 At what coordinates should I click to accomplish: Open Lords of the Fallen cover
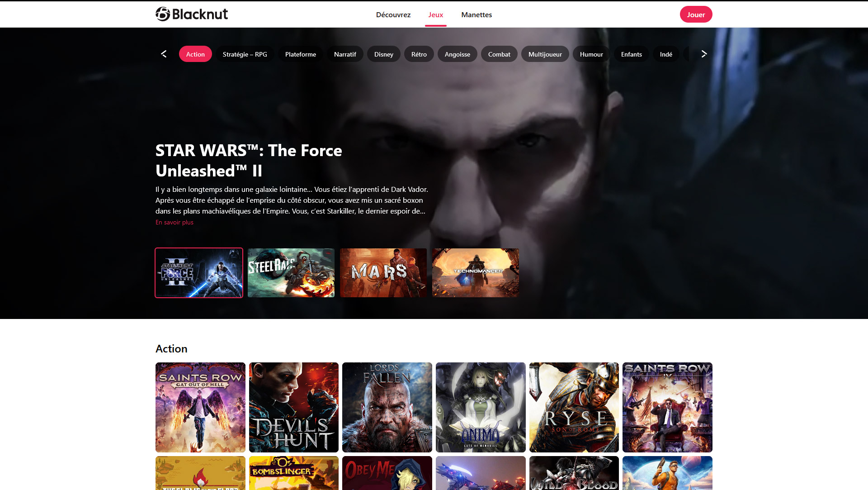tap(387, 407)
